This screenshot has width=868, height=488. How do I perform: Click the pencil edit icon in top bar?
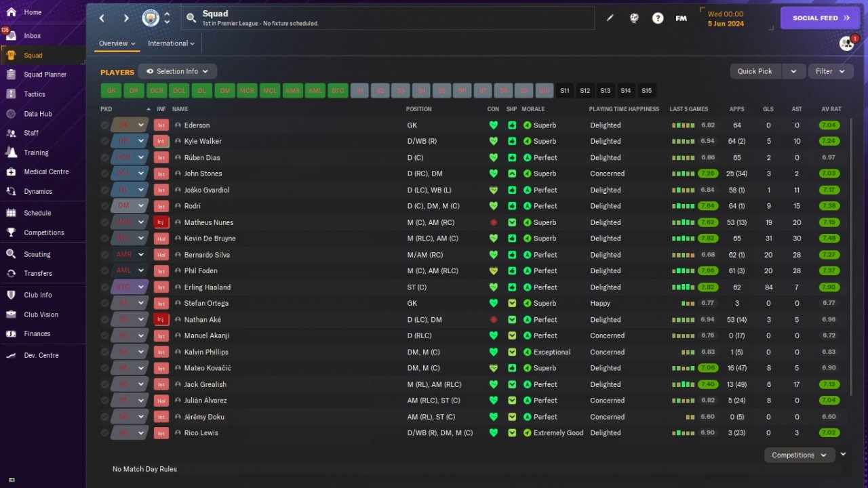[610, 18]
